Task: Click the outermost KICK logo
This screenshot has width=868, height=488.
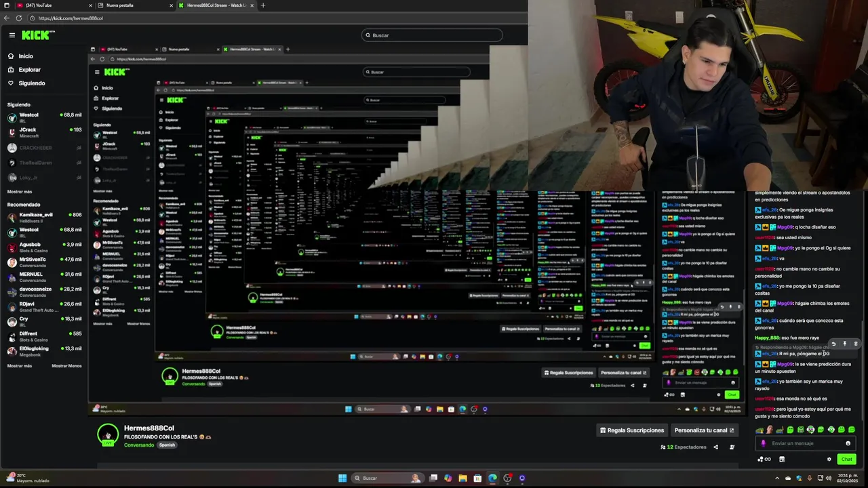Action: [x=38, y=35]
